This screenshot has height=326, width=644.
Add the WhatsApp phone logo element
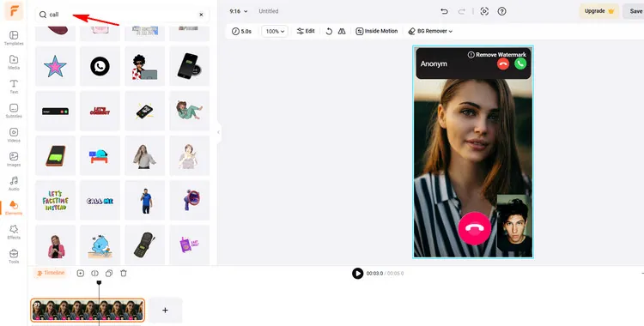[100, 66]
